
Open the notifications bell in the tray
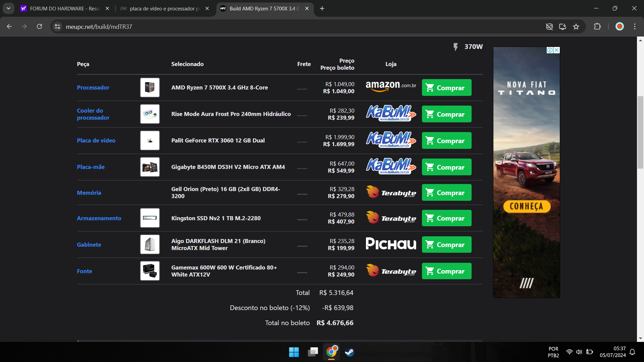[632, 352]
